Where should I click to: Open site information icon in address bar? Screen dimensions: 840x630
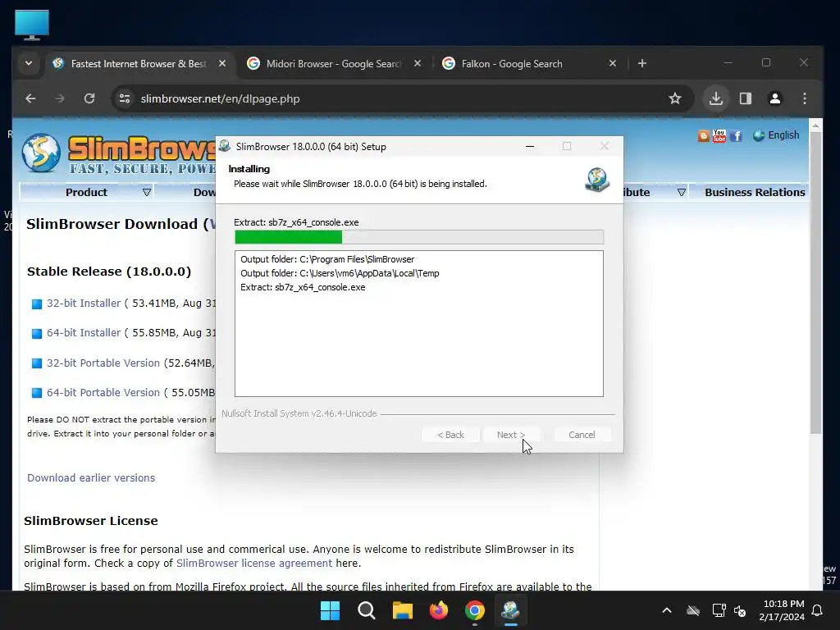click(x=125, y=98)
